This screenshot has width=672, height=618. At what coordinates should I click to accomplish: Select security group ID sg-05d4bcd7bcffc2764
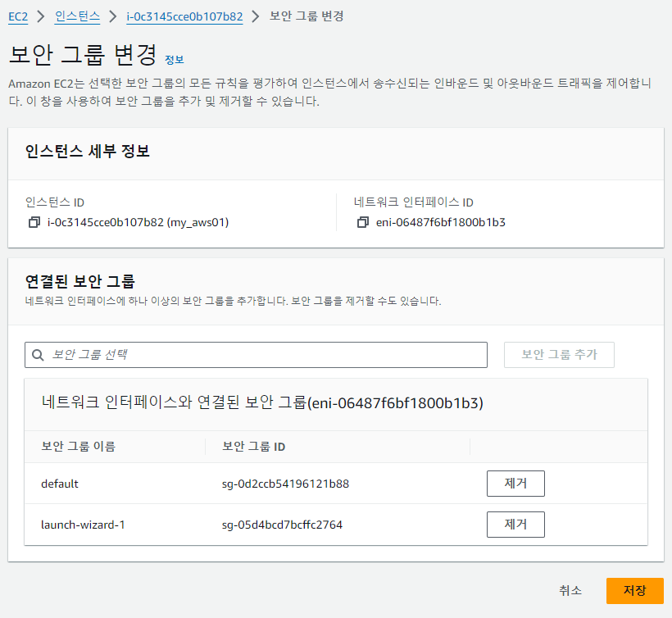pos(282,525)
